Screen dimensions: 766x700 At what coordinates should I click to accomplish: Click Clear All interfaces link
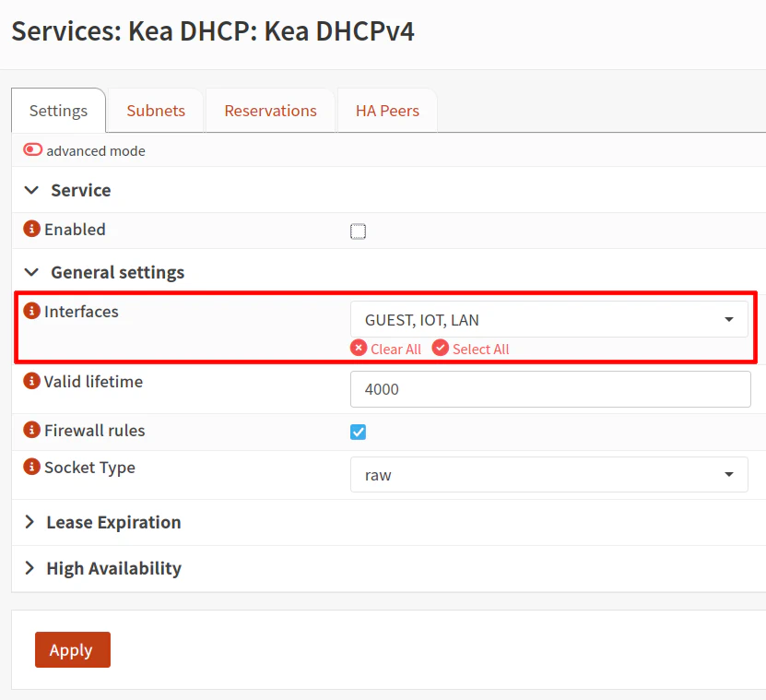386,349
